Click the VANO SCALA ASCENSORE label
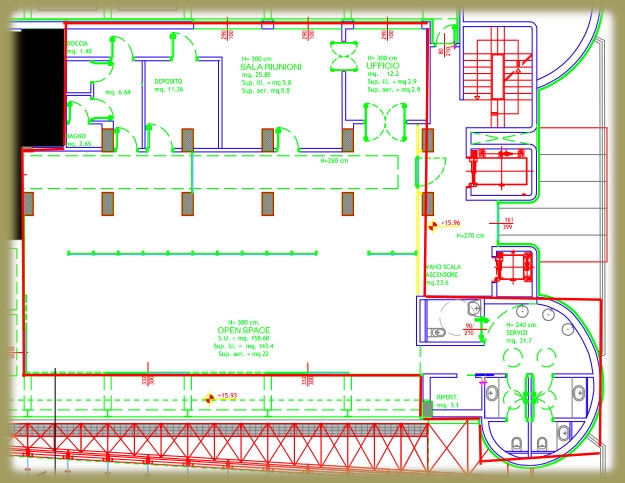Screen dimensions: 625x483 (440, 274)
